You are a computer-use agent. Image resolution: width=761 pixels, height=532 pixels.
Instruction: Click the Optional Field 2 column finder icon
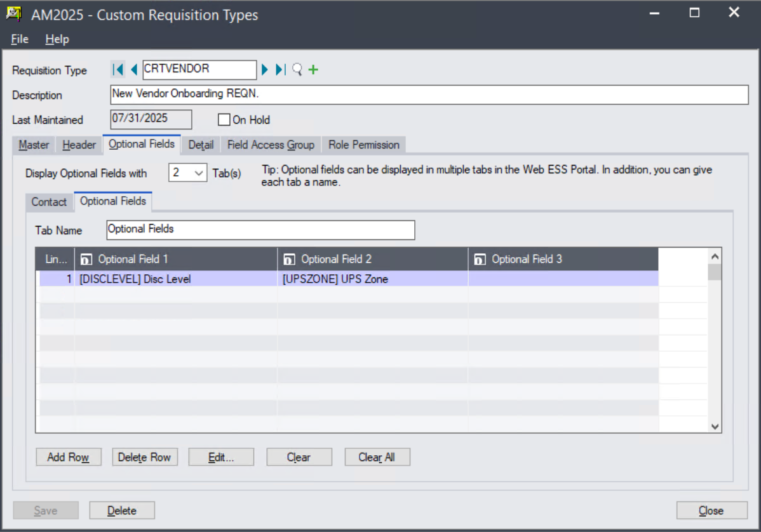pos(289,260)
